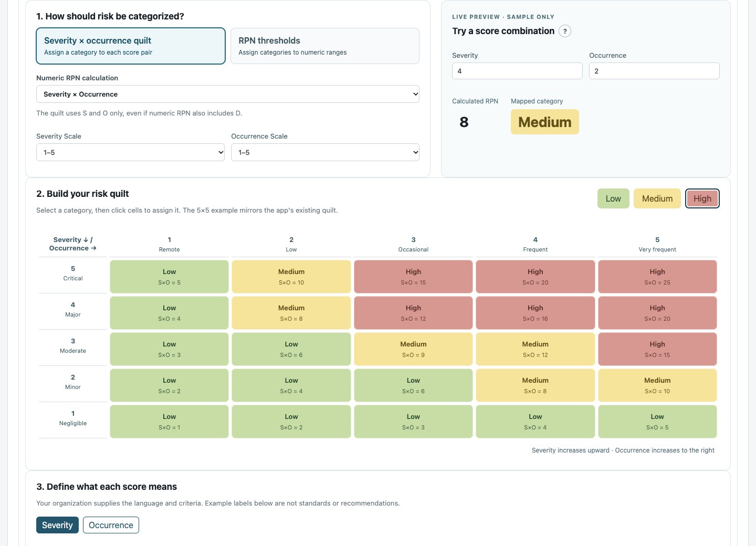The height and width of the screenshot is (546, 756).
Task: Click the '3 Occasional' occurrence column header
Action: 413,244
